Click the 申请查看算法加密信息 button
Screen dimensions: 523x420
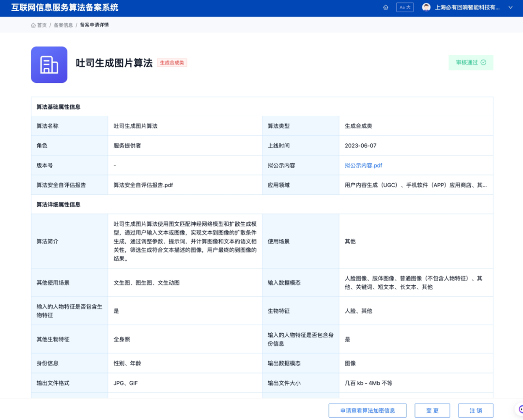(368, 410)
